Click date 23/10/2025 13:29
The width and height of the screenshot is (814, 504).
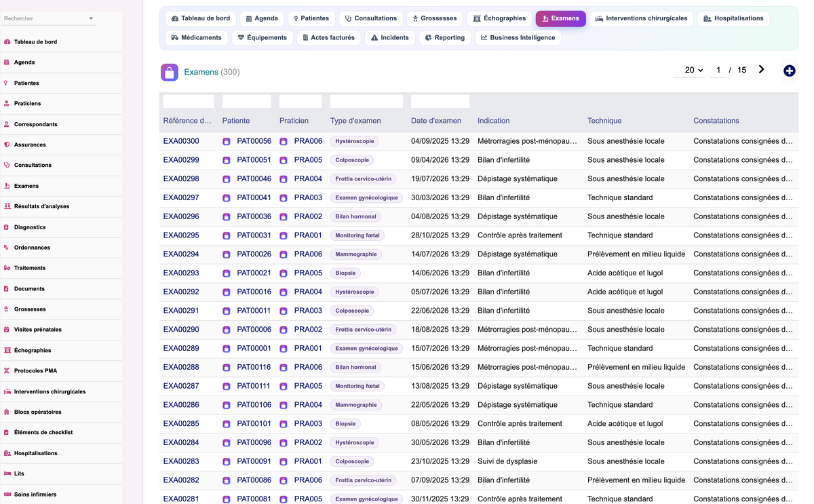pyautogui.click(x=440, y=461)
